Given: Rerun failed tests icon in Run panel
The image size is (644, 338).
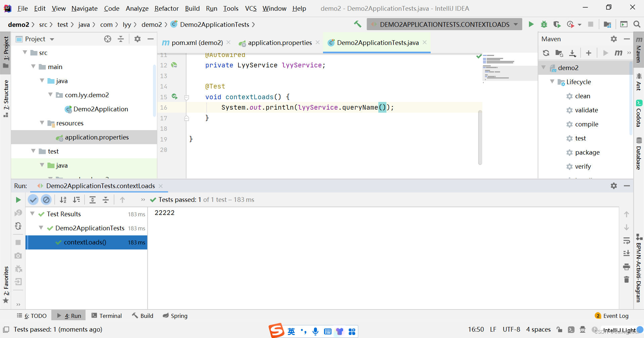Looking at the screenshot, I should click(18, 213).
